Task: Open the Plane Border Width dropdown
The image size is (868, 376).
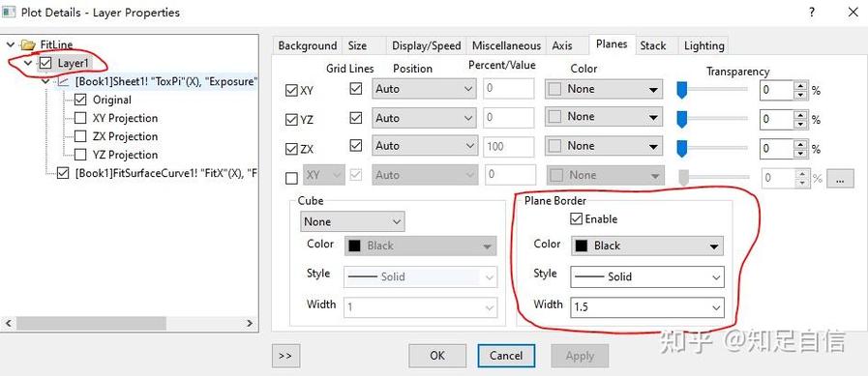Action: coord(647,306)
